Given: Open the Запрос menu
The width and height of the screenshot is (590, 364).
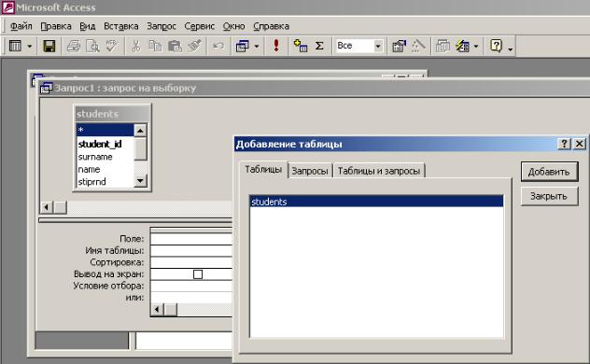Looking at the screenshot, I should coord(162,26).
